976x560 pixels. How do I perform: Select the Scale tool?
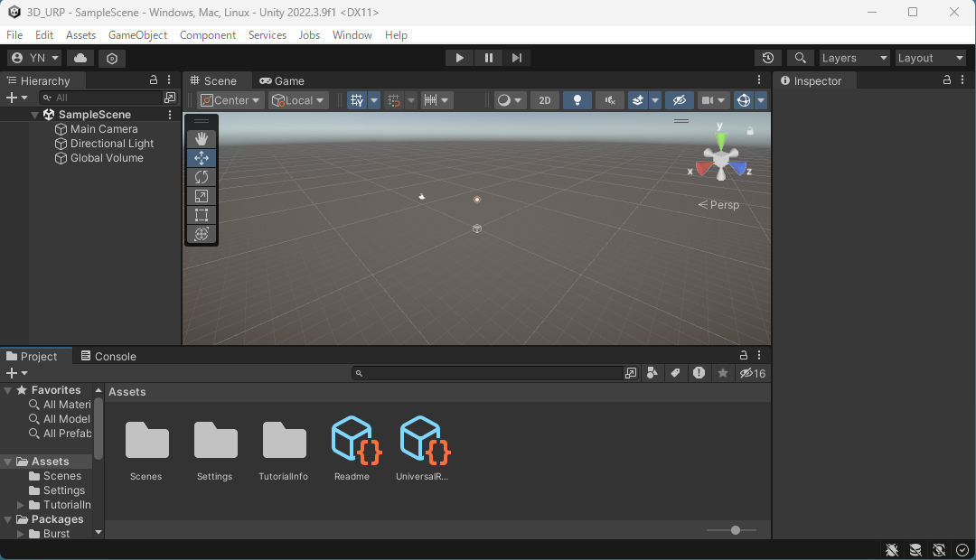pos(201,196)
